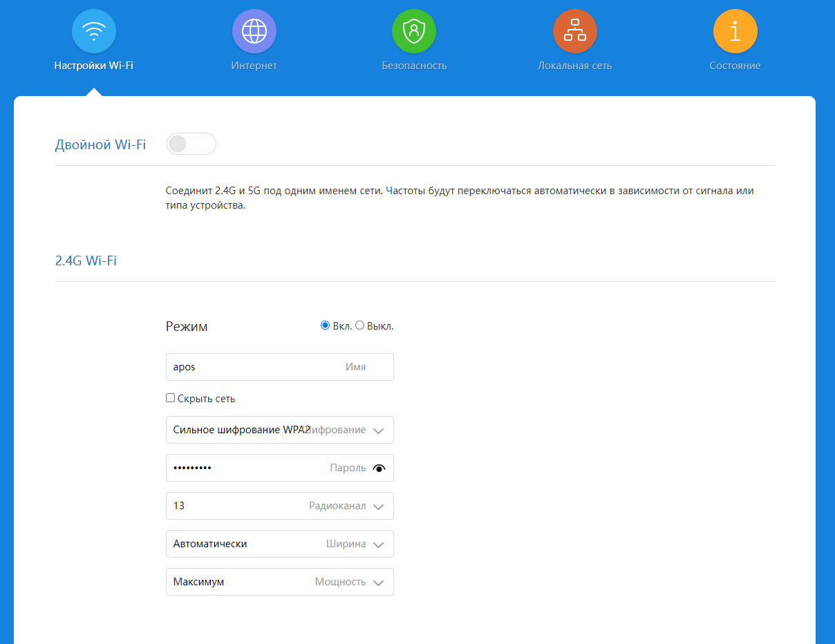Click the green Security shield icon
This screenshot has height=644, width=835.
click(414, 31)
